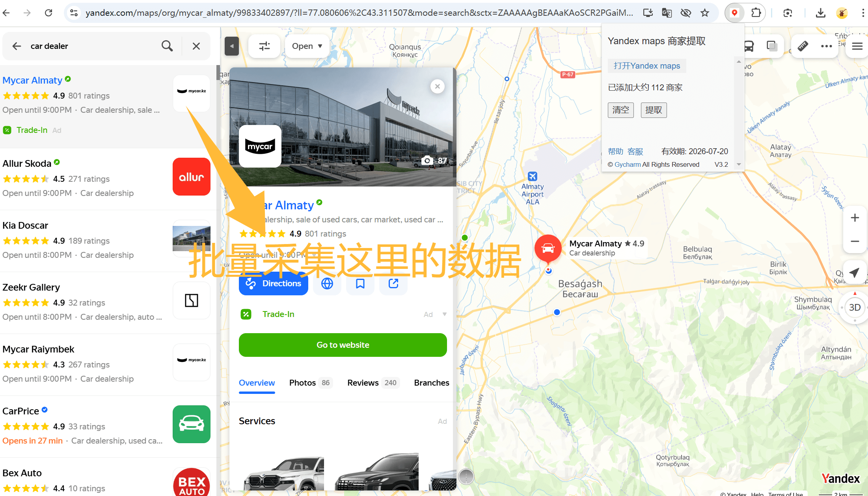The image size is (868, 496).
Task: Click the Yandex logo on map
Action: 840,479
